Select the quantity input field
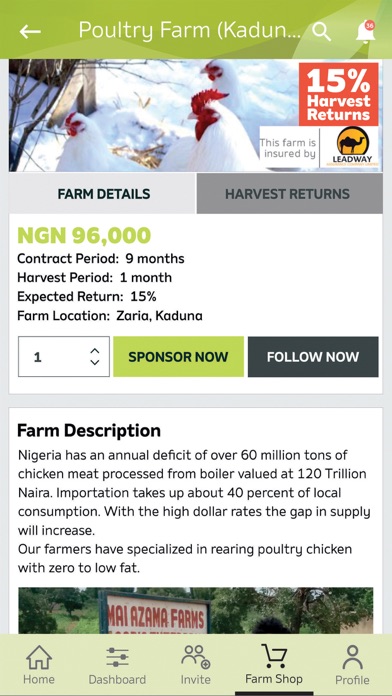 pyautogui.click(x=63, y=356)
